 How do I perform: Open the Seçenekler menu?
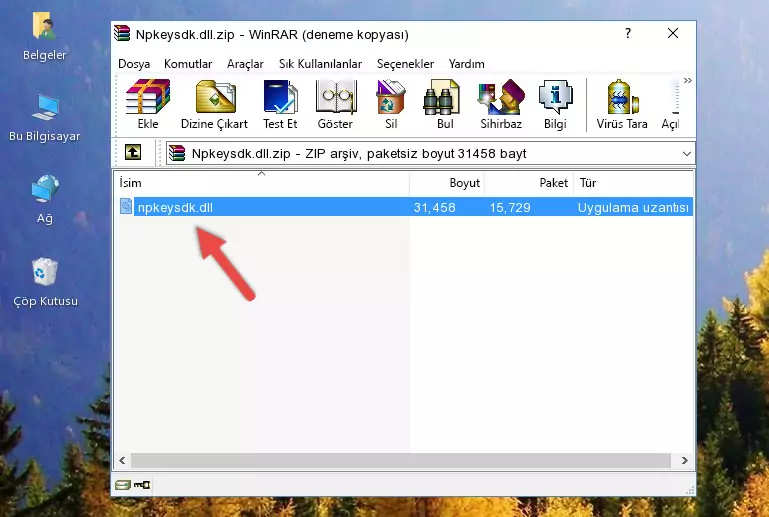point(405,64)
